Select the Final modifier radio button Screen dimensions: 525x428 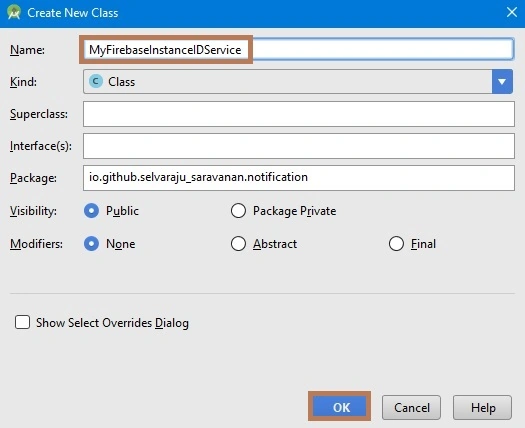396,244
